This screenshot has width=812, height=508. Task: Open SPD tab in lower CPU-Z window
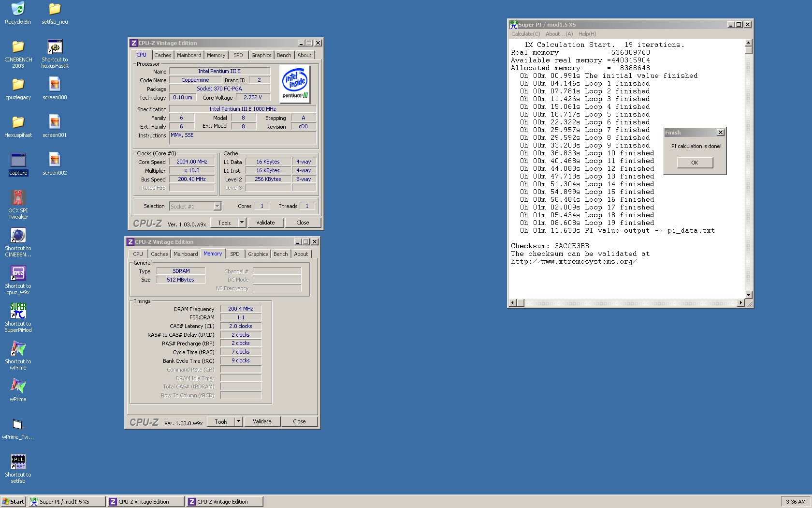235,254
